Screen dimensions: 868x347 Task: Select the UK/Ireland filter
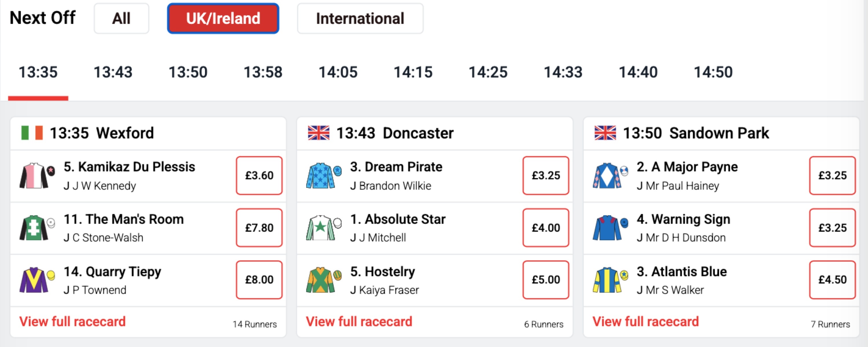click(x=223, y=19)
